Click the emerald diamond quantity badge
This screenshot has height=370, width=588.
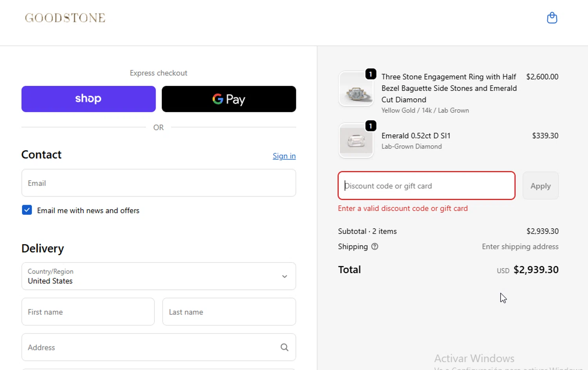pyautogui.click(x=370, y=126)
